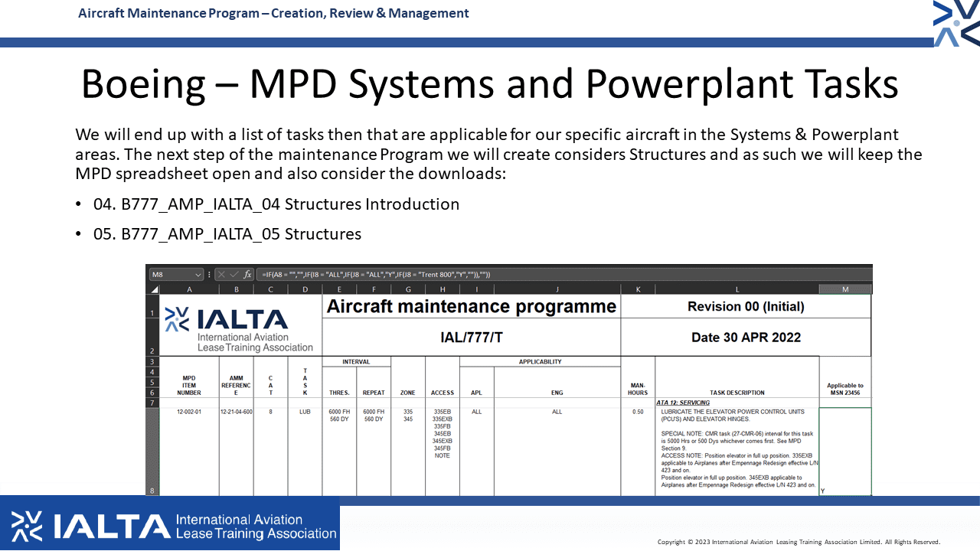
Task: Select row 2 header
Action: click(153, 337)
